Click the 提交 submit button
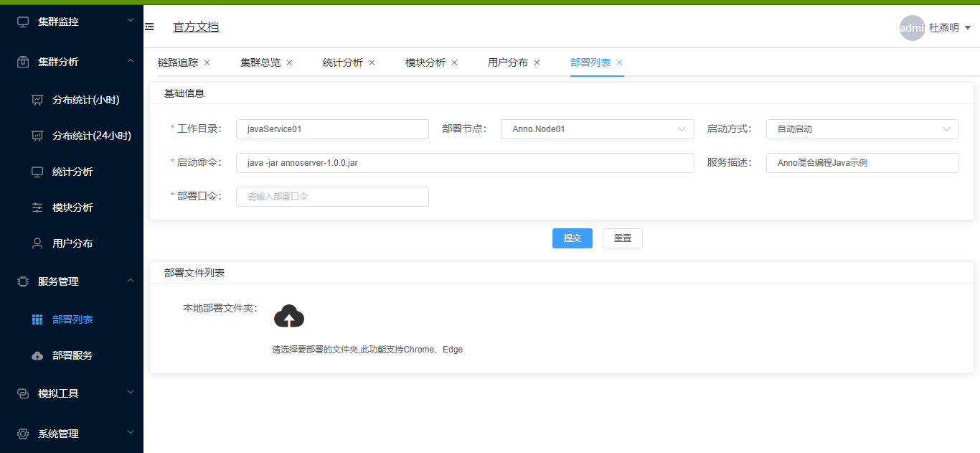Screen dimensions: 980x453 (573, 238)
